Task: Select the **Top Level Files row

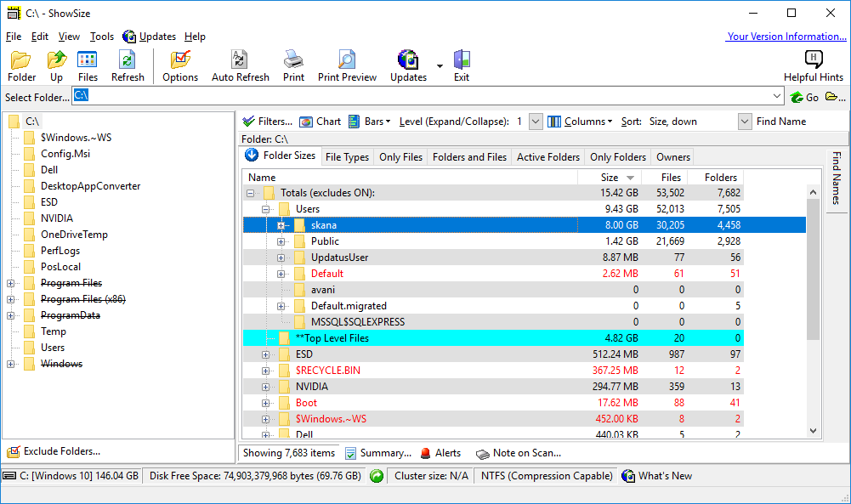Action: pos(493,338)
